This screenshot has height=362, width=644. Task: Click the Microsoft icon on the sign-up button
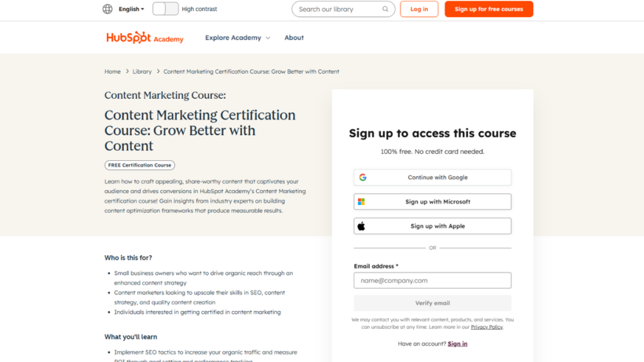362,201
